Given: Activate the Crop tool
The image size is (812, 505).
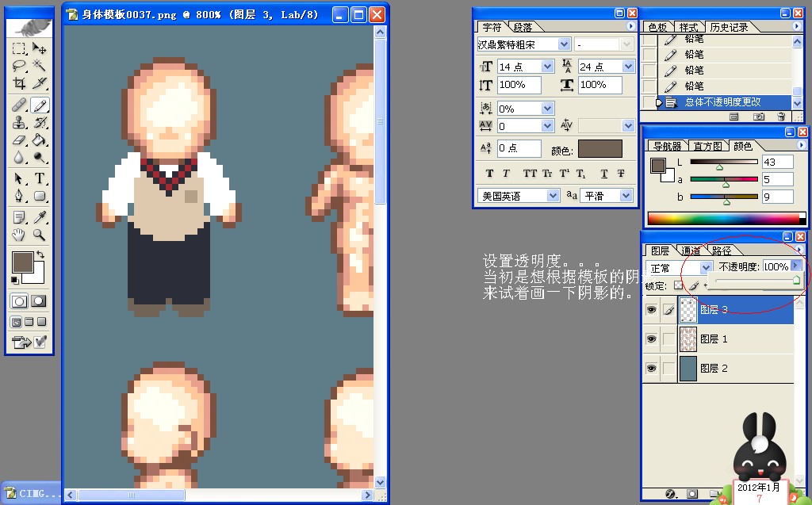Looking at the screenshot, I should pyautogui.click(x=19, y=83).
